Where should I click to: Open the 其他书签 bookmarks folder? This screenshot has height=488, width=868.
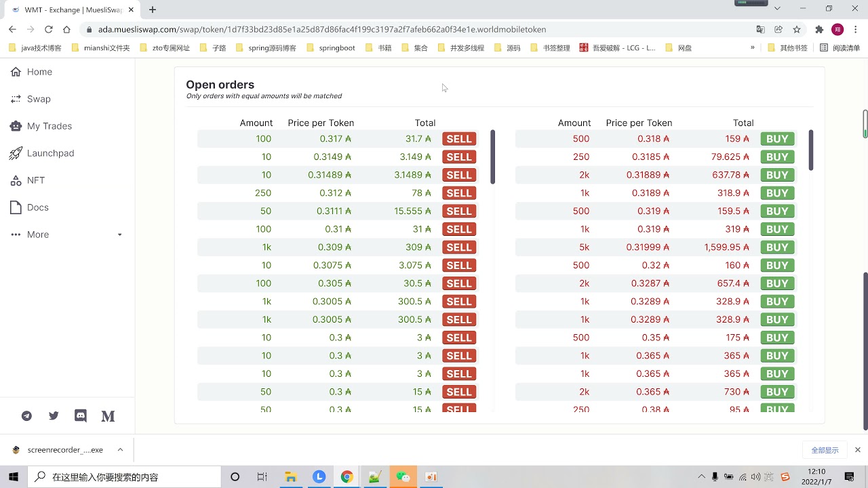(788, 48)
